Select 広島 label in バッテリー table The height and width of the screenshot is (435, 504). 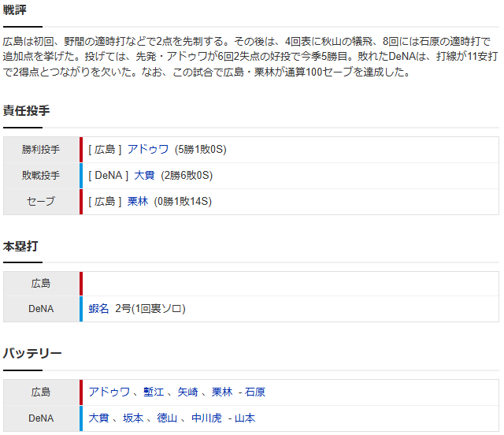point(41,392)
